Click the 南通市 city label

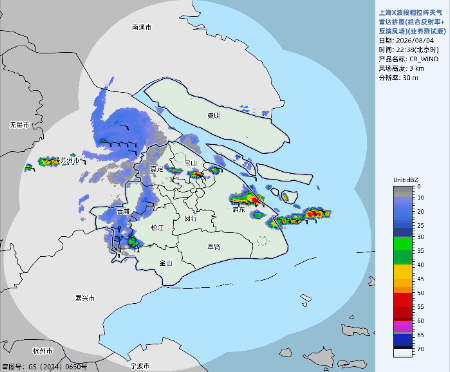pyautogui.click(x=142, y=27)
